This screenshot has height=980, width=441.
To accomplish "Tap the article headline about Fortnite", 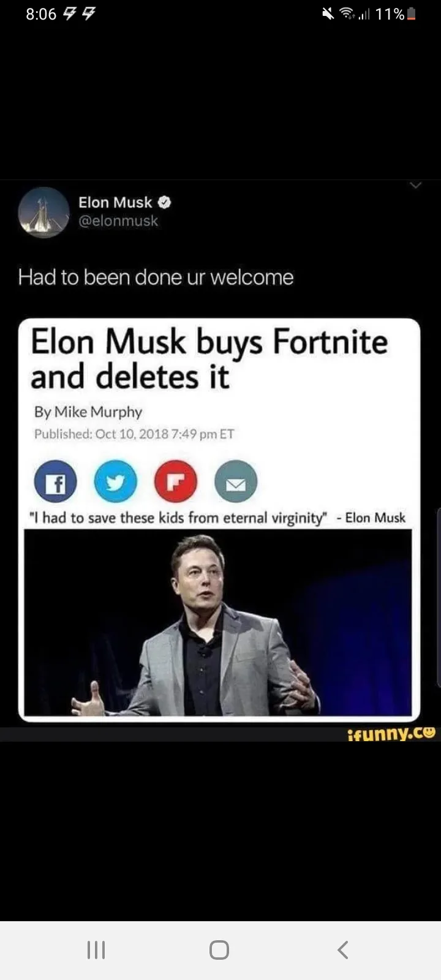I will coord(209,359).
